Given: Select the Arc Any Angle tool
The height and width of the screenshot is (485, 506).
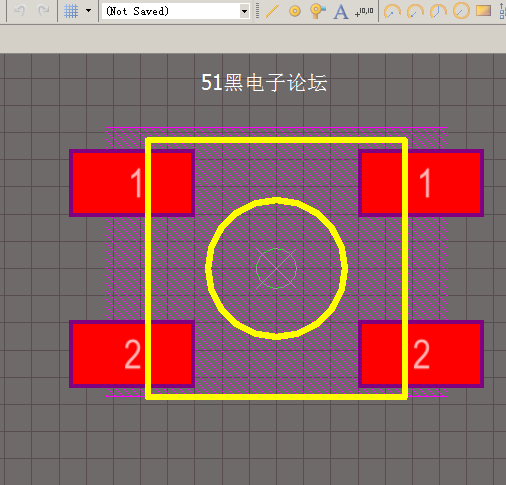Looking at the screenshot, I should tap(438, 11).
